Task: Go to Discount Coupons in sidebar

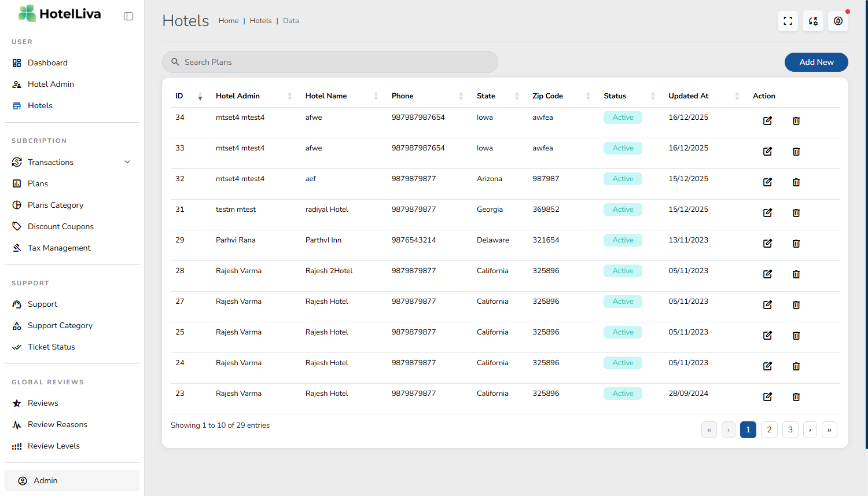Action: pyautogui.click(x=60, y=226)
